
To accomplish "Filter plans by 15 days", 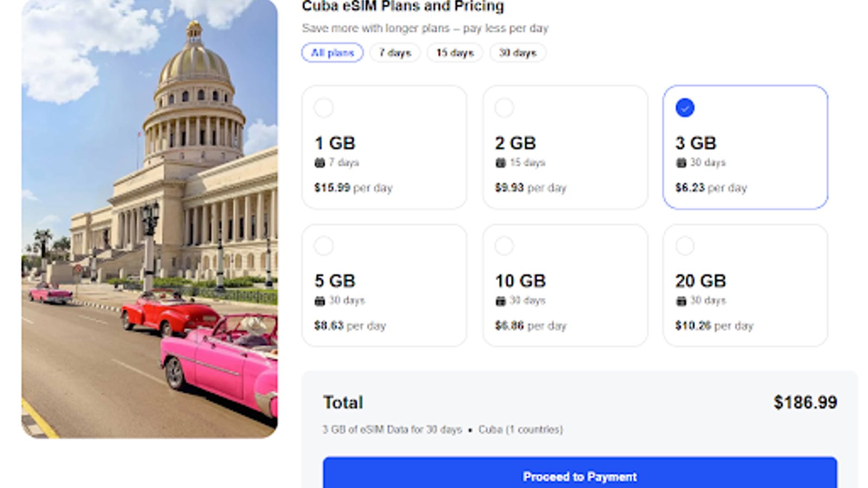I will click(x=455, y=53).
